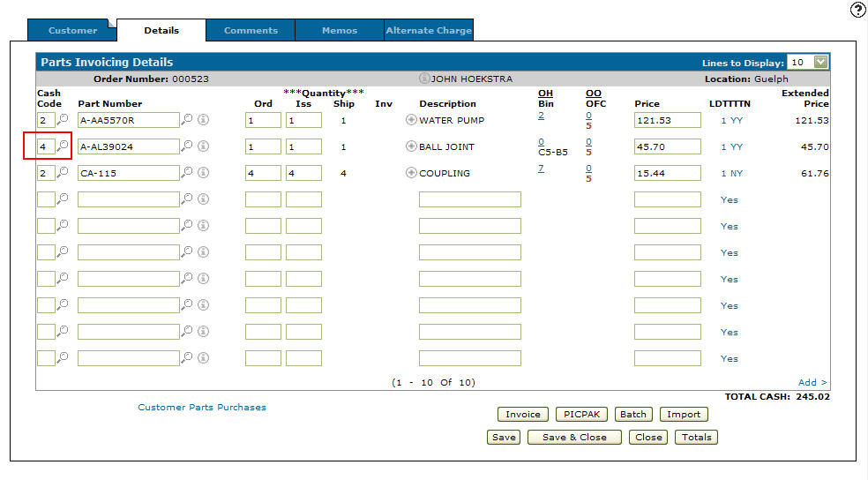Click first Yes link in blank rows
Viewport: 868px width, 480px height.
[729, 200]
